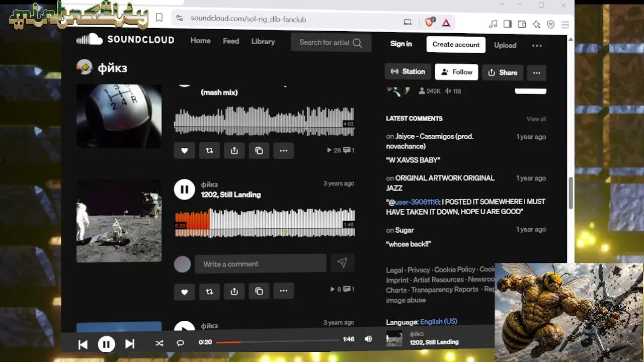
Task: Share the 1202, Still Landing track
Action: [x=234, y=291]
